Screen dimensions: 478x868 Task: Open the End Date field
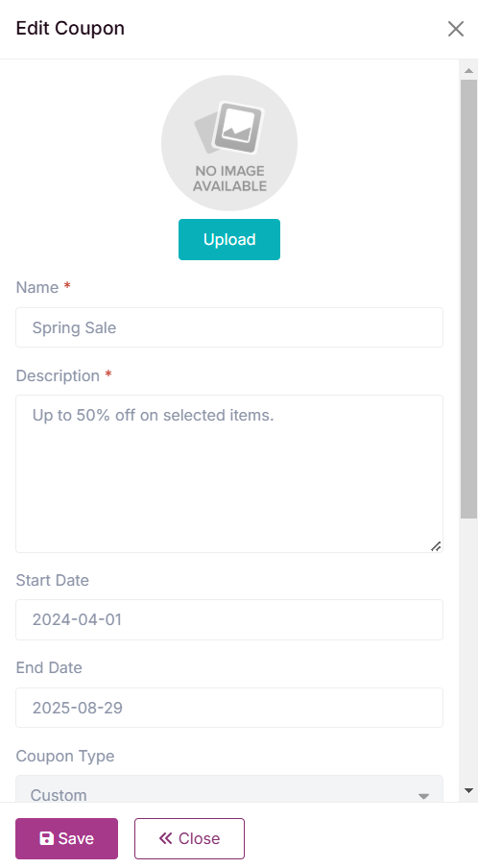pos(229,708)
